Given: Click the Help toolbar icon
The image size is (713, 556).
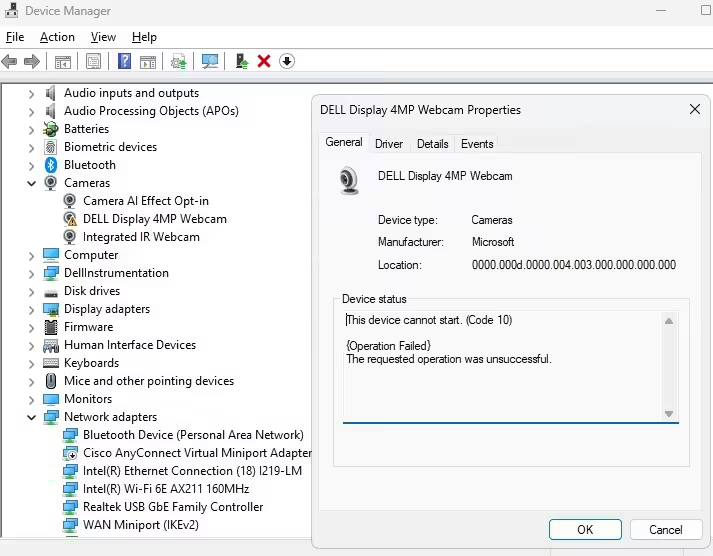Looking at the screenshot, I should [124, 61].
